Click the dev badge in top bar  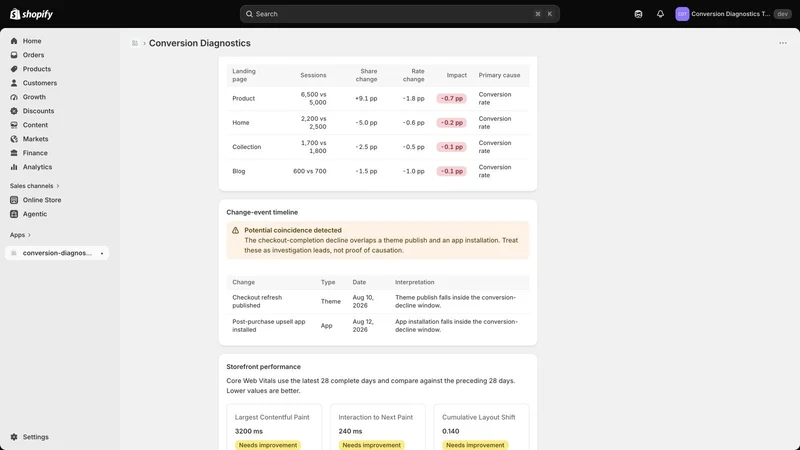pyautogui.click(x=783, y=14)
